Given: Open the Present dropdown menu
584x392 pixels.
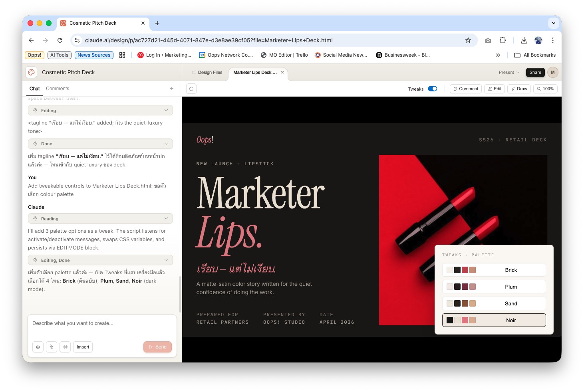Looking at the screenshot, I should tap(509, 72).
